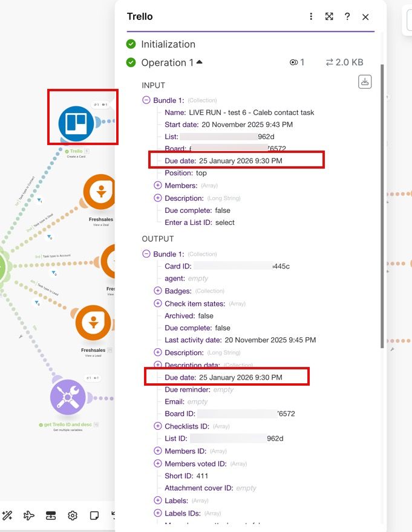
Task: Expand Members voted ID array
Action: [157, 463]
